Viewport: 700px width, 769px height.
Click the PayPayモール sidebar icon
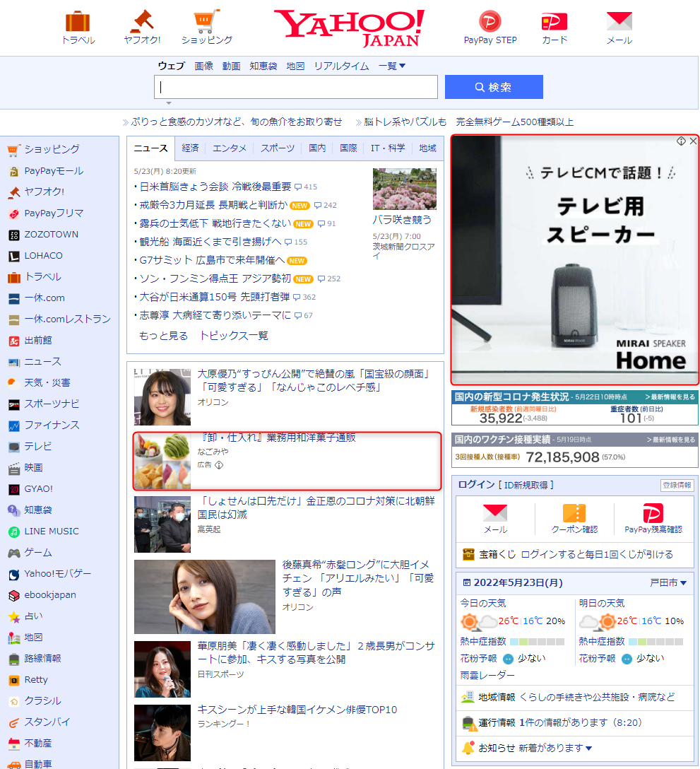[13, 171]
